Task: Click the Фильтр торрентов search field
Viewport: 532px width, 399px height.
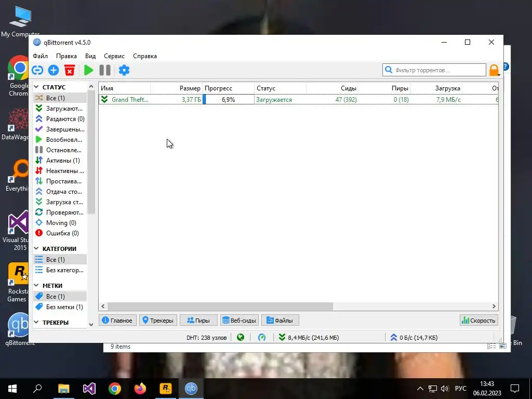Action: [434, 70]
